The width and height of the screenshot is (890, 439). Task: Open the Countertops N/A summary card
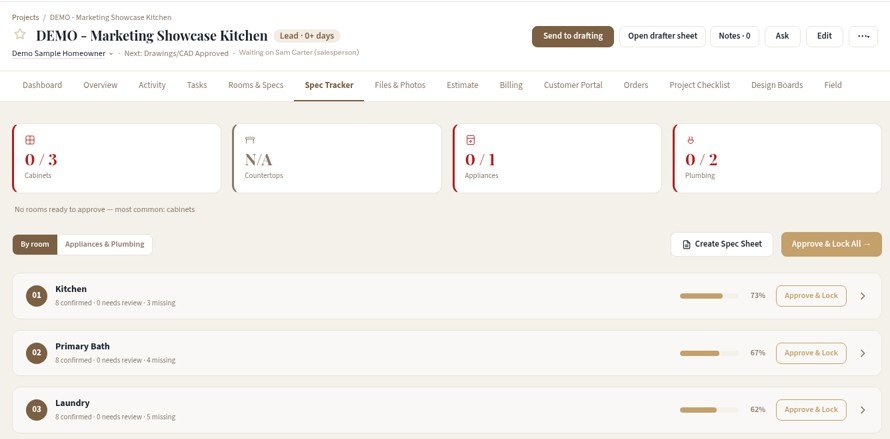point(337,158)
